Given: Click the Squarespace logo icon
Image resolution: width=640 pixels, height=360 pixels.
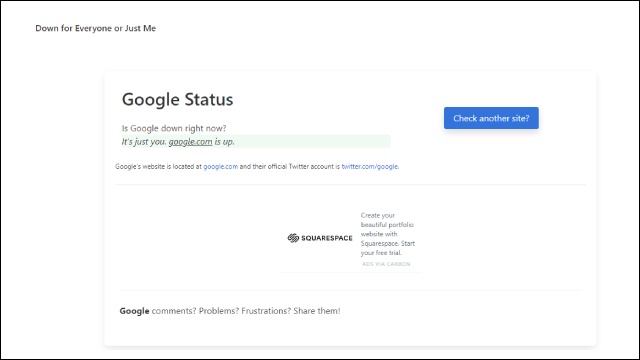Looking at the screenshot, I should (x=293, y=238).
